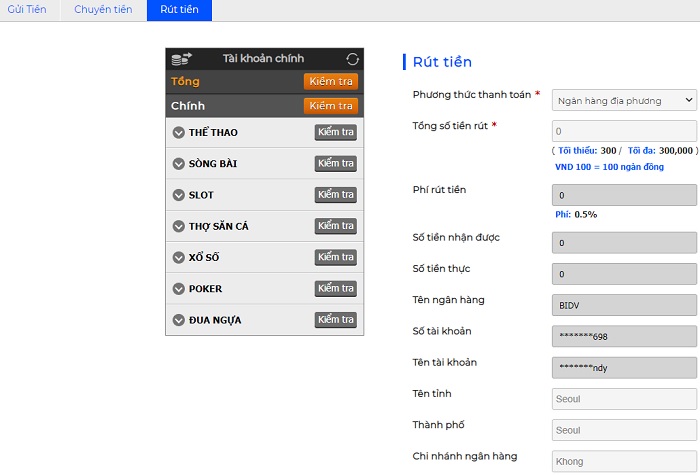Click the coins transfer icon in account header
The height and width of the screenshot is (475, 700).
pos(181,59)
